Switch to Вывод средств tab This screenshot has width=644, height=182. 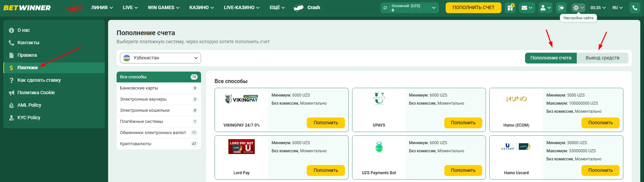tap(602, 58)
